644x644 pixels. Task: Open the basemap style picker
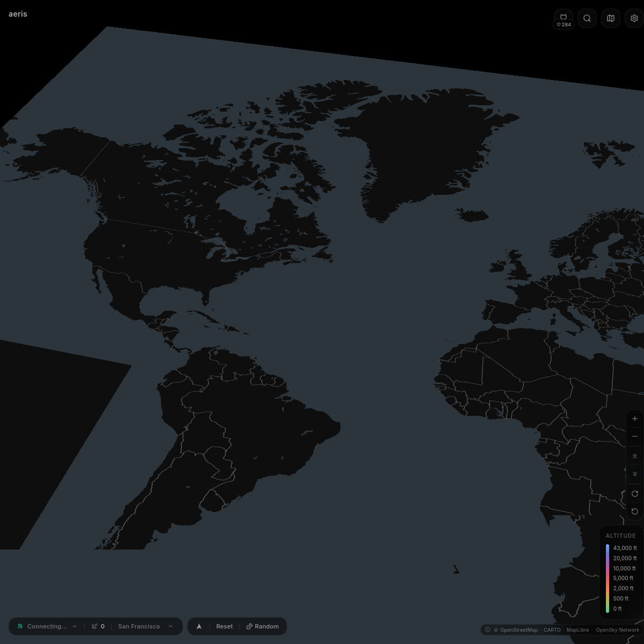click(611, 18)
